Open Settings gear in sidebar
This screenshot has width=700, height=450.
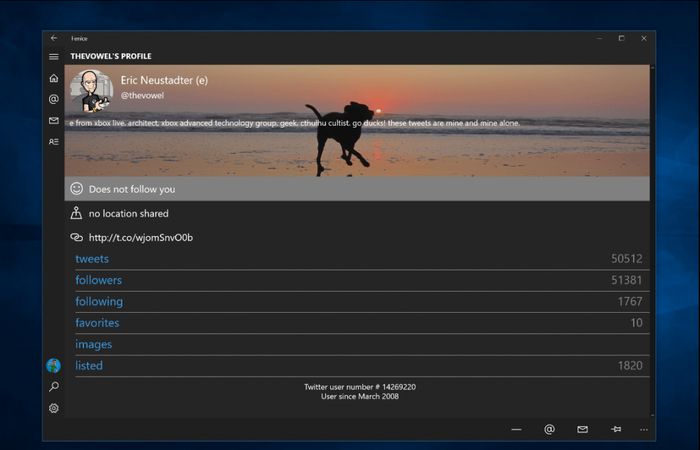coord(54,408)
